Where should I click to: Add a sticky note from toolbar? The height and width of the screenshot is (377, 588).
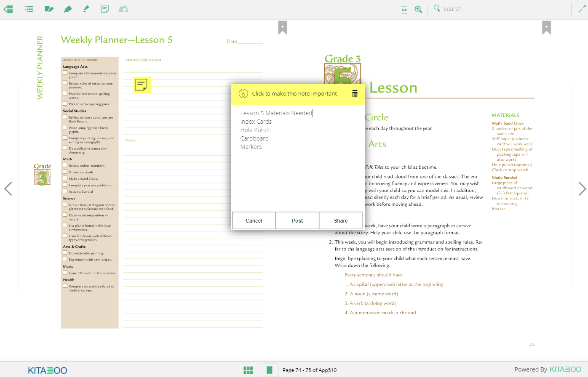[x=105, y=9]
